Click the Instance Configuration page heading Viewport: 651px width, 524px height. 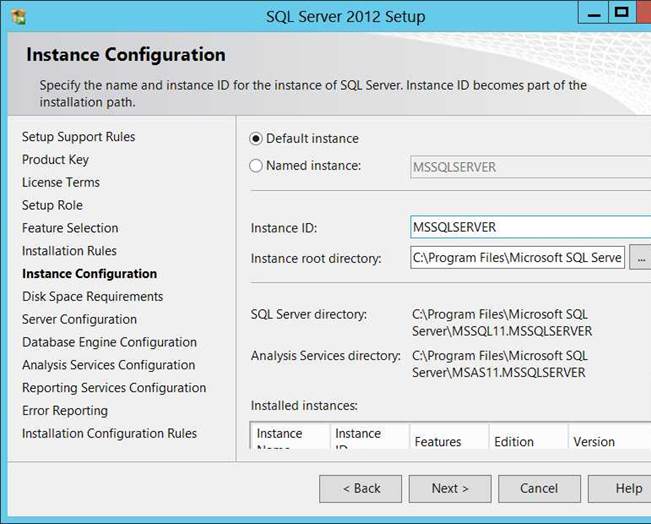(x=126, y=54)
